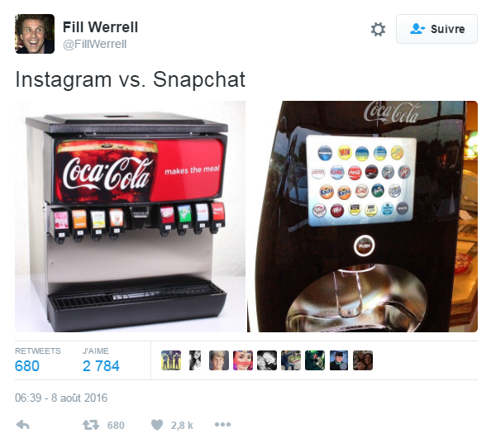
Task: Click the graduation cap liker avatar
Action: click(x=339, y=360)
